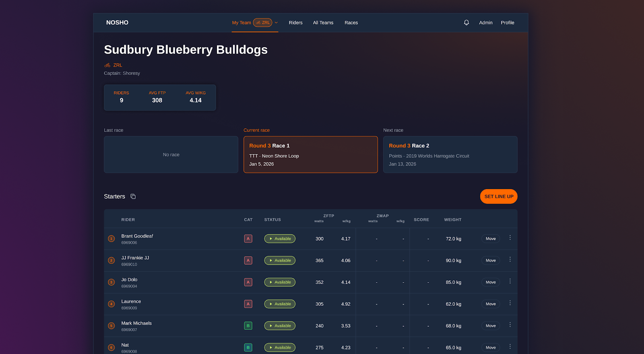Image resolution: width=644 pixels, height=354 pixels.
Task: Copy starters list using copy icon
Action: [x=133, y=196]
